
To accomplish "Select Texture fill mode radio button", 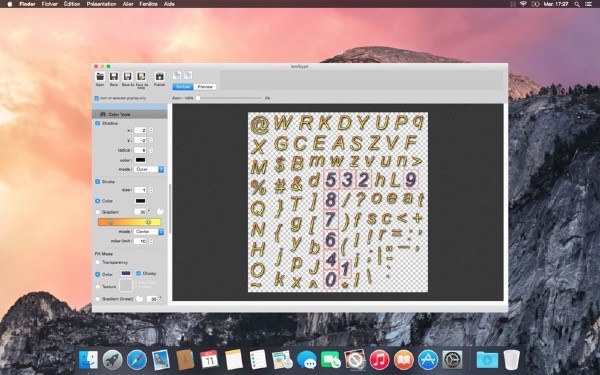I will click(98, 287).
